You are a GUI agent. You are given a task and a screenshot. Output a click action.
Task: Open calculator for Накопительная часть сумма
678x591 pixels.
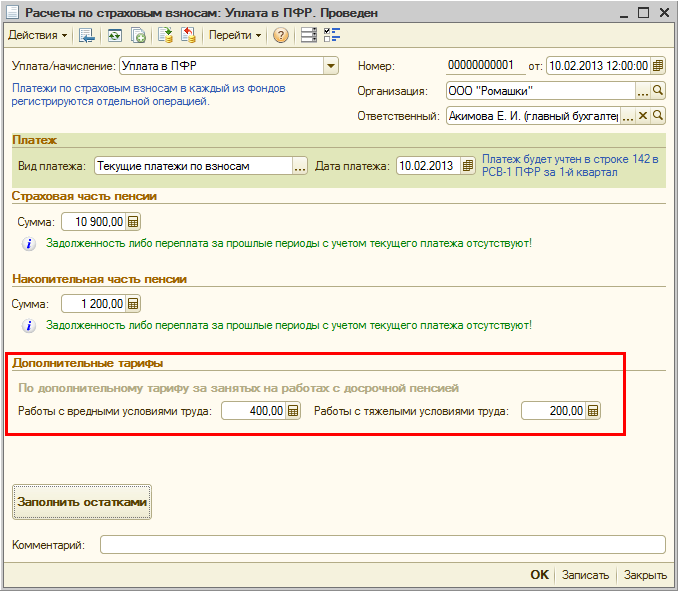click(x=133, y=304)
